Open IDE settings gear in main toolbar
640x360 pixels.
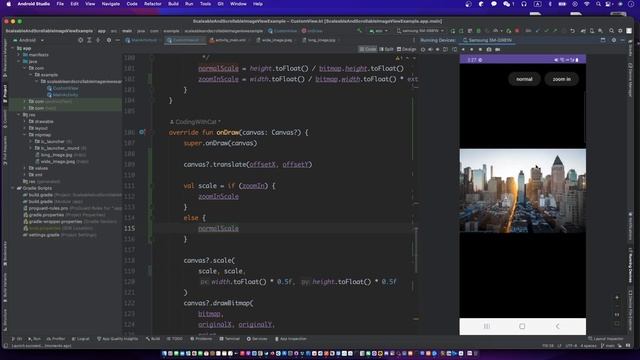(620, 31)
